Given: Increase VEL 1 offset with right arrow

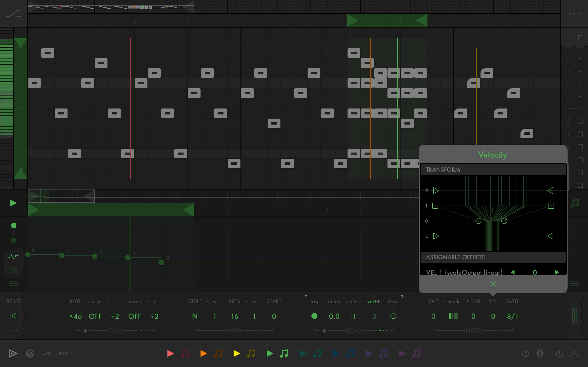Looking at the screenshot, I should 557,272.
